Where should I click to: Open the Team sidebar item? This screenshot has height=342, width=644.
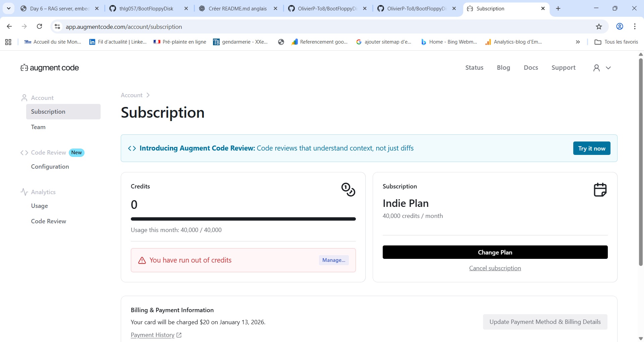tap(38, 127)
